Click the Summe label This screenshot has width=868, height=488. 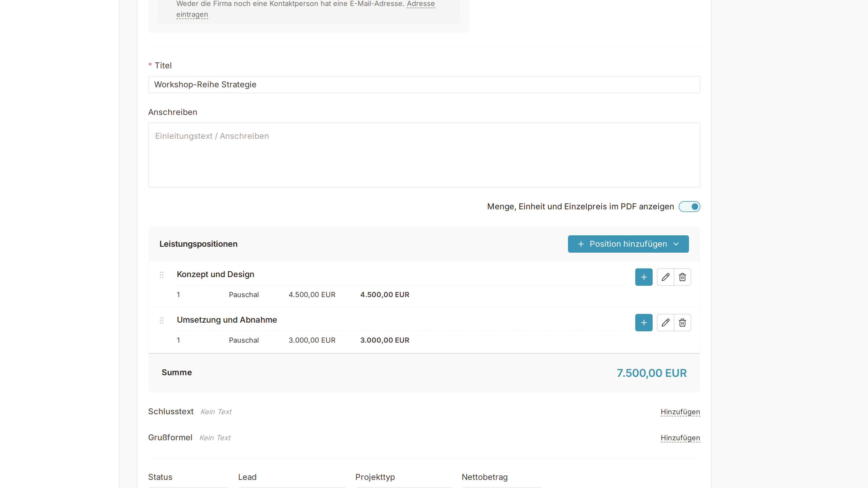pyautogui.click(x=177, y=373)
